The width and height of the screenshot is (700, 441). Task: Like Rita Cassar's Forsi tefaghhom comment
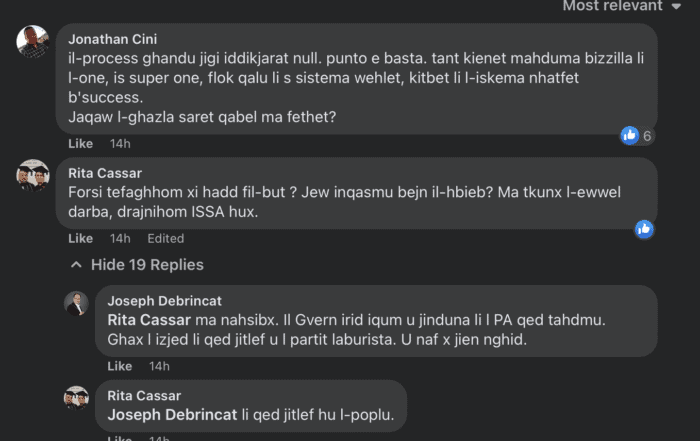click(80, 238)
